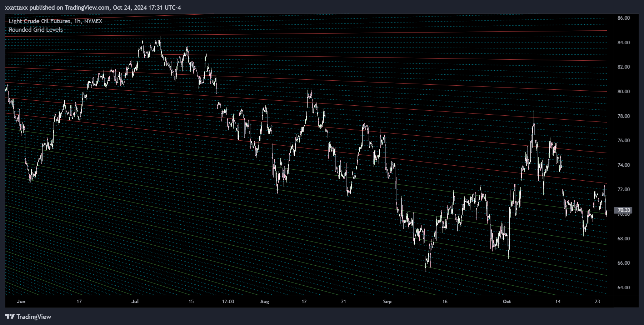
Task: Click the Oct date label on time axis
Action: click(507, 301)
